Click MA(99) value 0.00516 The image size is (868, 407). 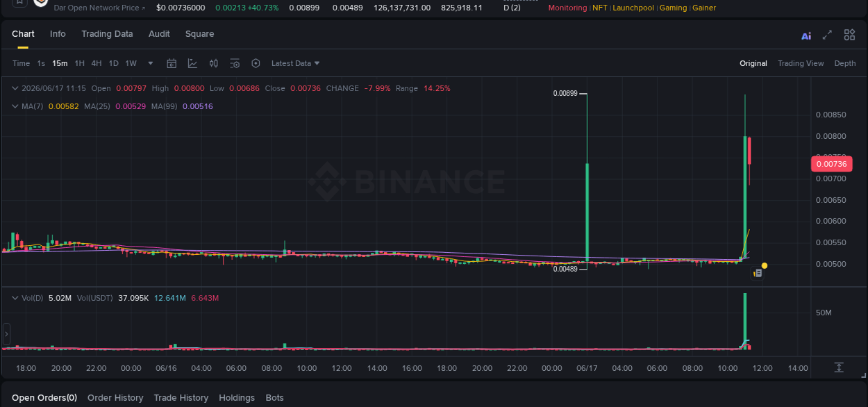[197, 106]
